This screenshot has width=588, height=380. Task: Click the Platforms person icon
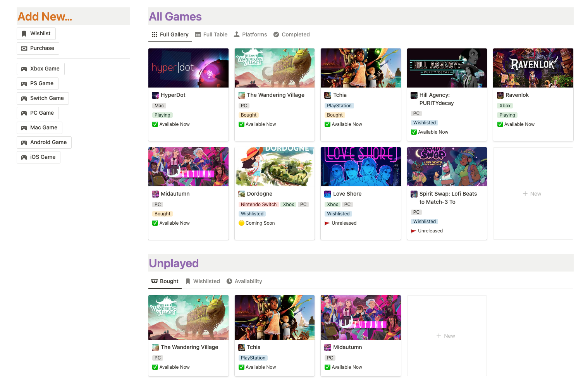pyautogui.click(x=236, y=34)
